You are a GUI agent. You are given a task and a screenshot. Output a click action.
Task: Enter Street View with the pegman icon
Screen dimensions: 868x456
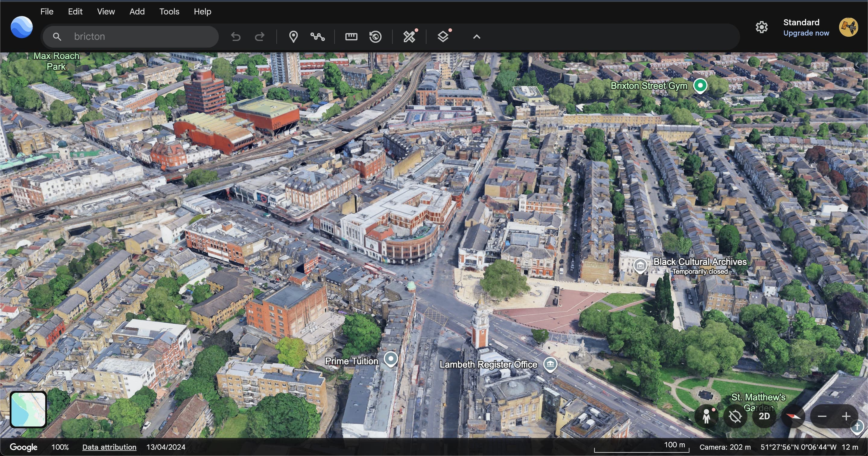(706, 416)
